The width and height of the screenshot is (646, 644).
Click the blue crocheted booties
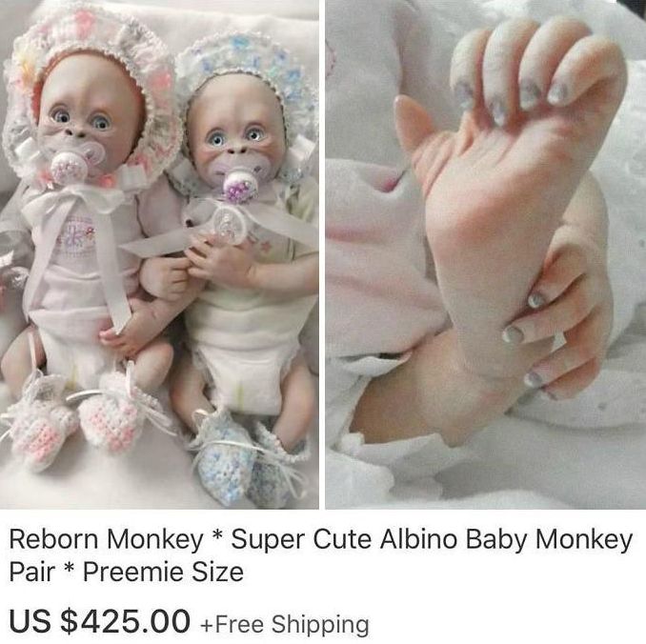pos(247,459)
